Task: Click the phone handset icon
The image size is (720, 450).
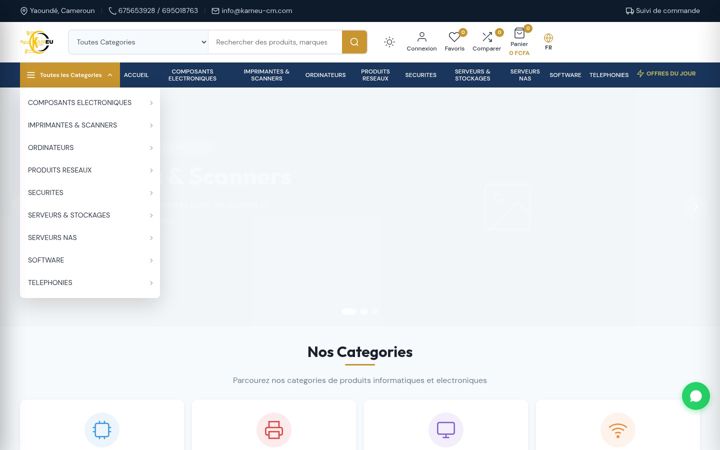Action: pos(112,11)
